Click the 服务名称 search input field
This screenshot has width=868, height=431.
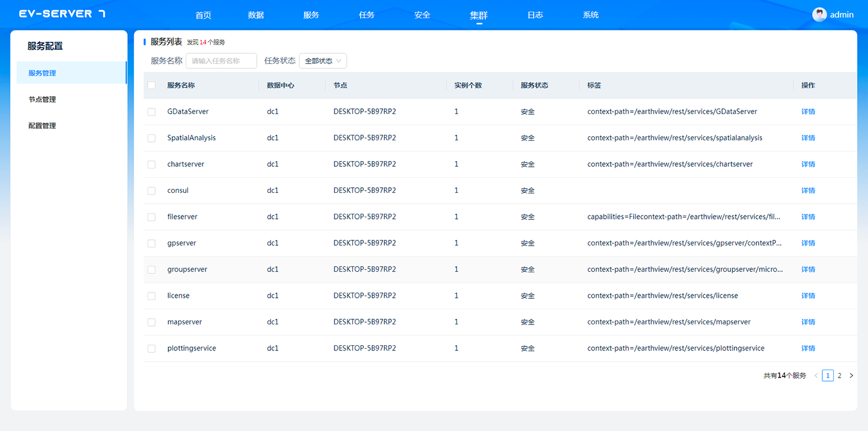[x=221, y=61]
